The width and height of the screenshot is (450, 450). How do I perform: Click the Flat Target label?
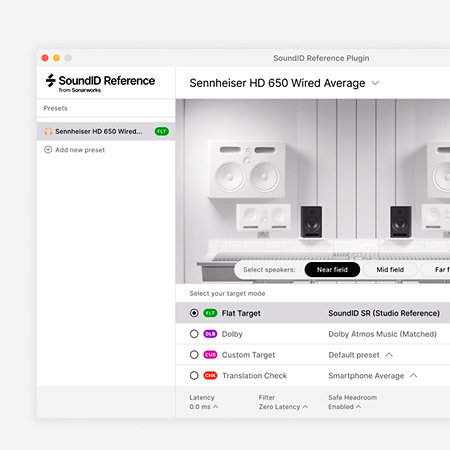(241, 313)
